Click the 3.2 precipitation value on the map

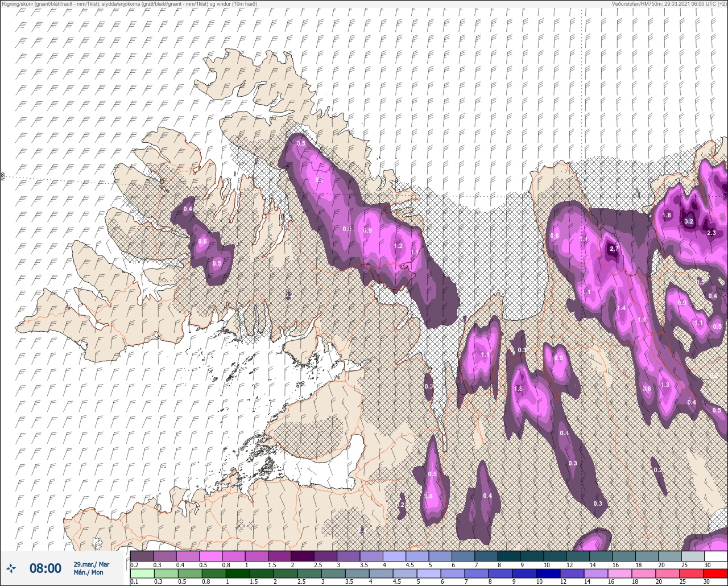pyautogui.click(x=689, y=221)
